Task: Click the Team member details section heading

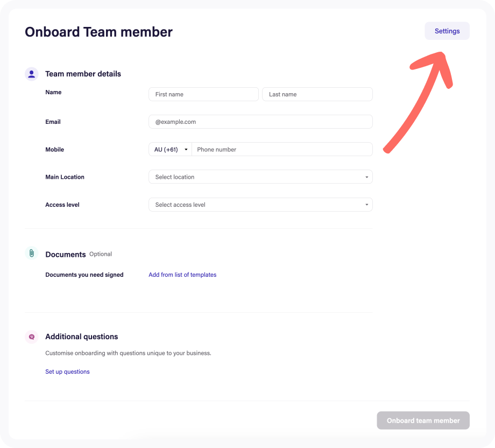Action: pyautogui.click(x=83, y=74)
